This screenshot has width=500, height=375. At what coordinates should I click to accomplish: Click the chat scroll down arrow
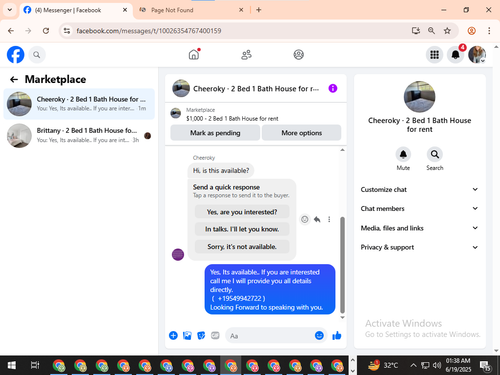click(x=342, y=317)
